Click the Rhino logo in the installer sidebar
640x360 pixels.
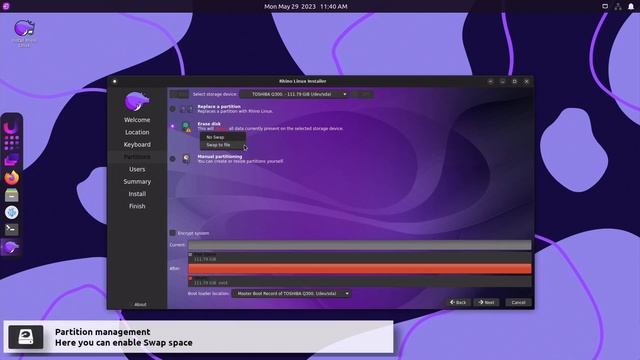click(x=137, y=101)
